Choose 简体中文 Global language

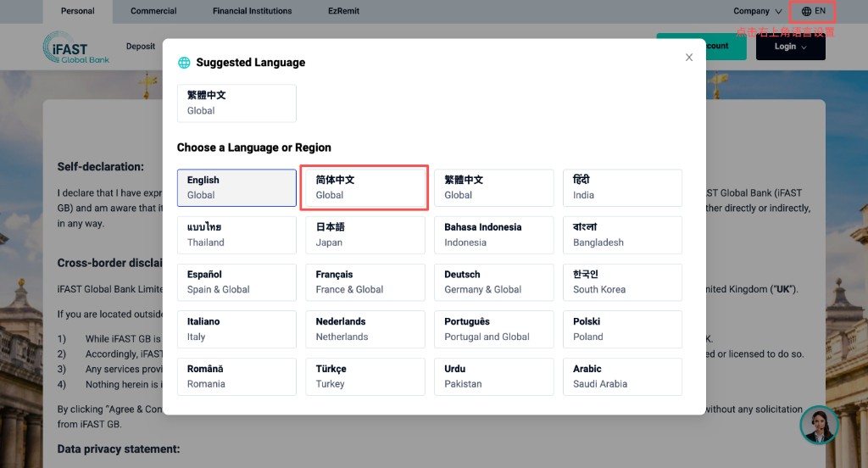click(x=364, y=187)
